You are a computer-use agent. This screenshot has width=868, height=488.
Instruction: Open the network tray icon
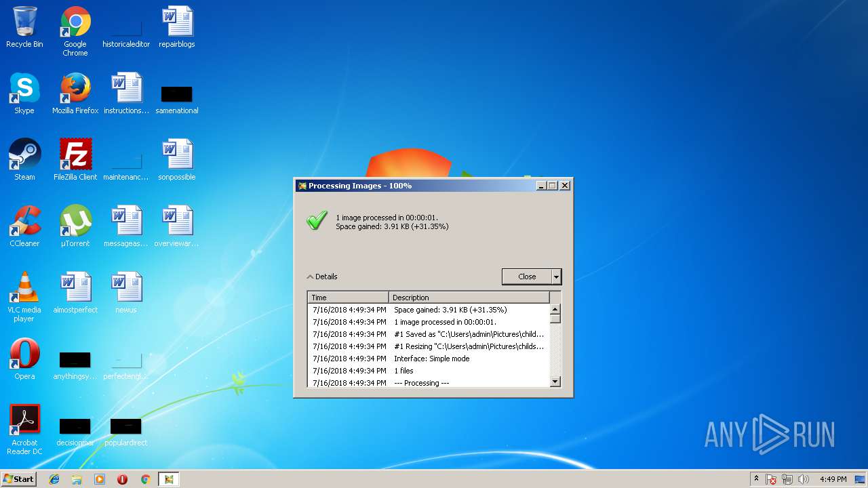click(x=787, y=479)
